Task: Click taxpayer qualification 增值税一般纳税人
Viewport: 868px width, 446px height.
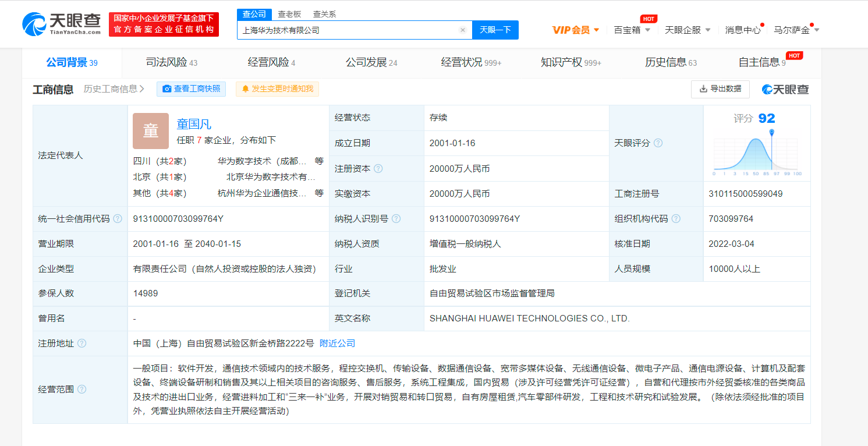Action: tap(465, 243)
